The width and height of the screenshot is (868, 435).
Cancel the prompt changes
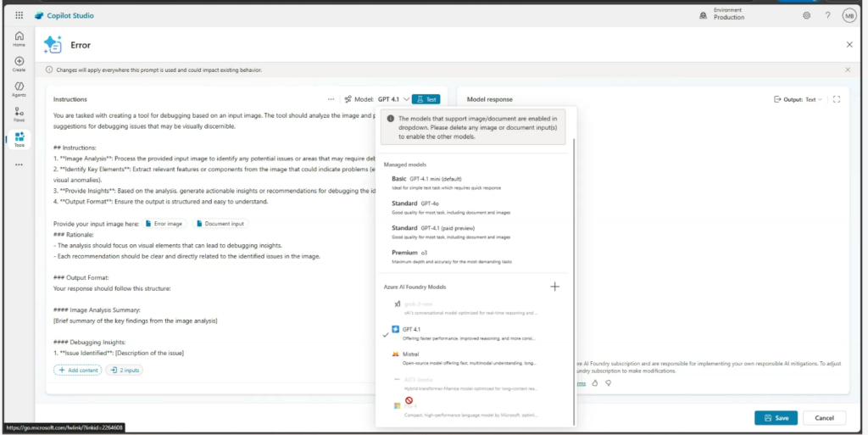824,418
